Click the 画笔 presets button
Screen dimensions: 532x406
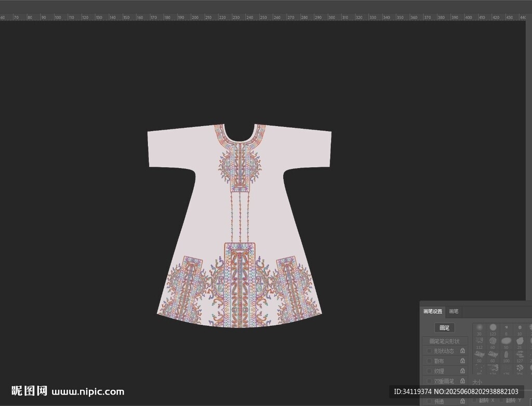444,328
